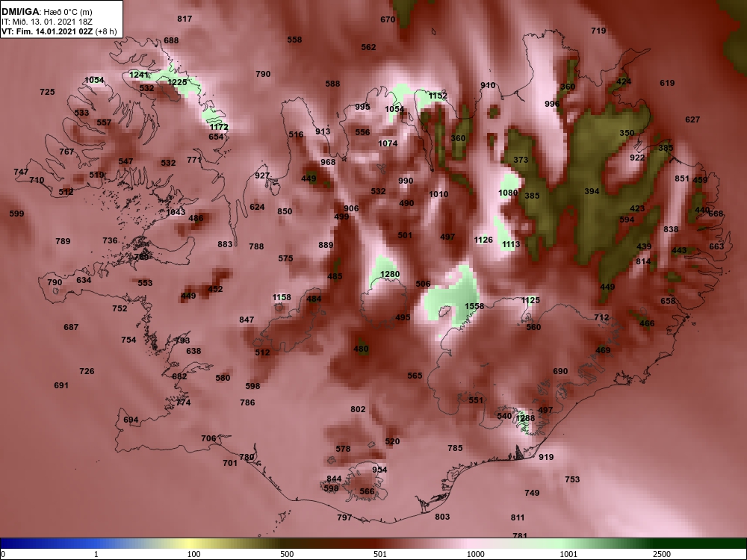Click the map value '1080'
This screenshot has width=747, height=560.
pyautogui.click(x=508, y=193)
